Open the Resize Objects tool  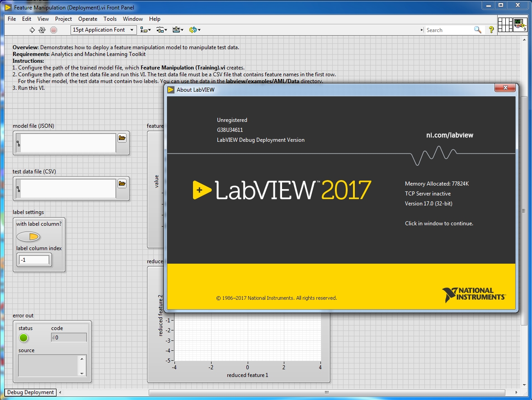178,30
